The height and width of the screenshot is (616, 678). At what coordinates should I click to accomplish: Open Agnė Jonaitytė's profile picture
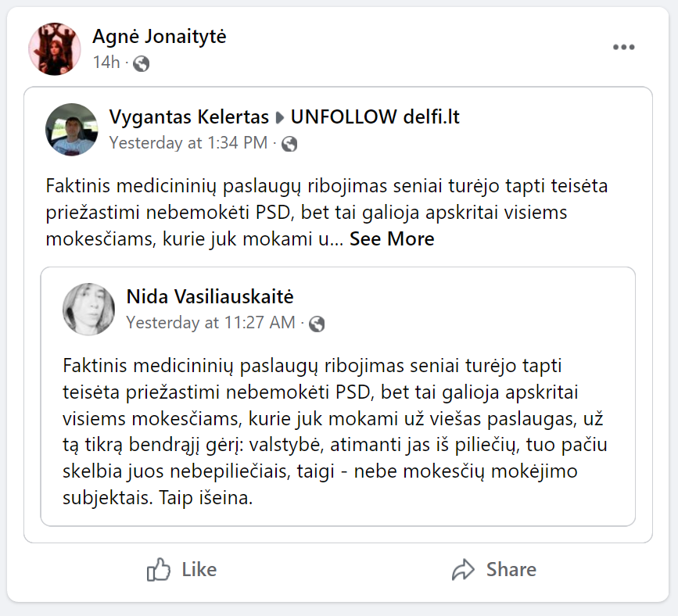coord(55,48)
